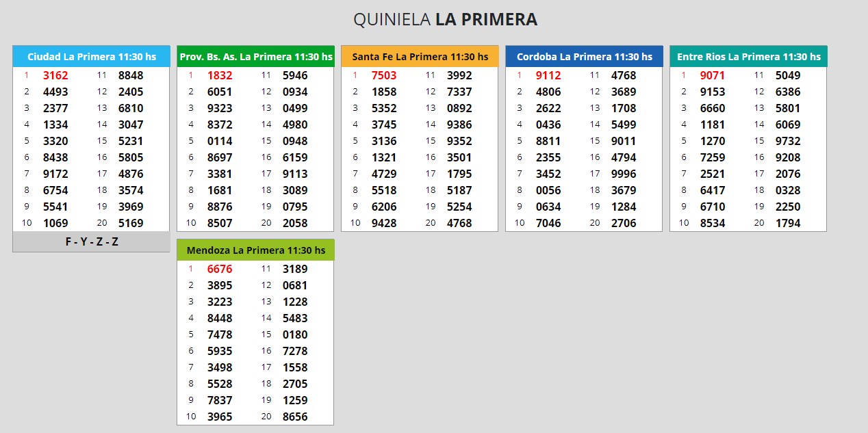
Task: Click Mendoza first prize number 6676
Action: (220, 269)
